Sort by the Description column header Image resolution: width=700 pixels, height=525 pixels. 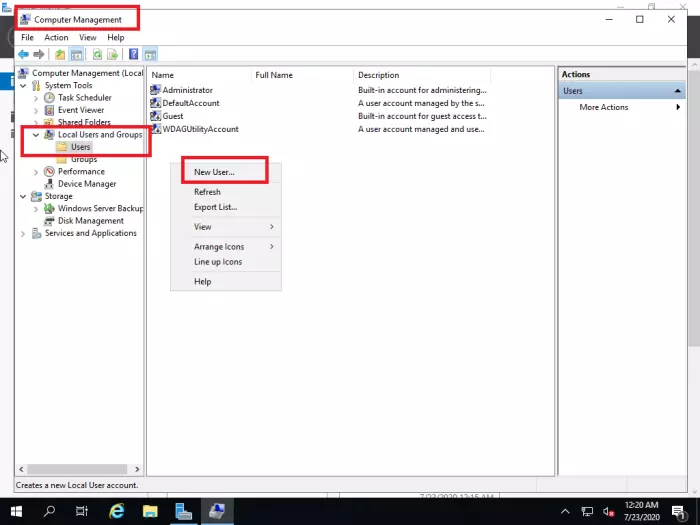[422, 75]
